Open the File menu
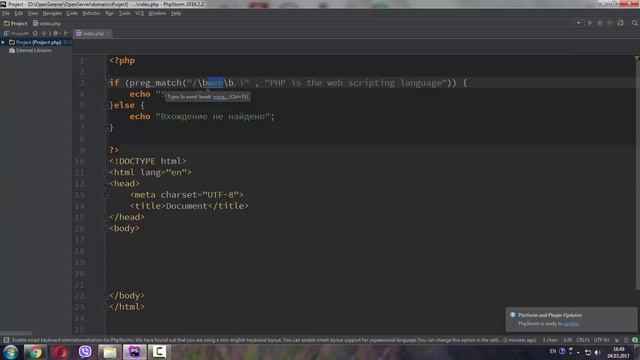The width and height of the screenshot is (640, 360). [6, 13]
